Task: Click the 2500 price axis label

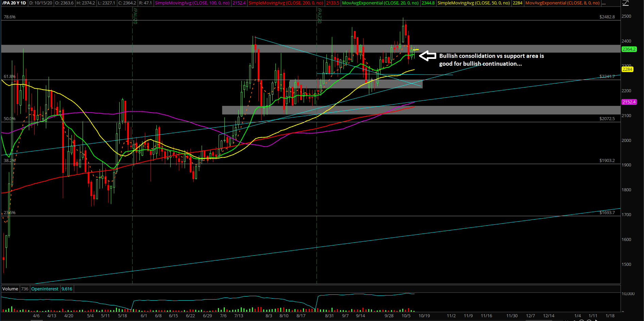Action: 626,16
